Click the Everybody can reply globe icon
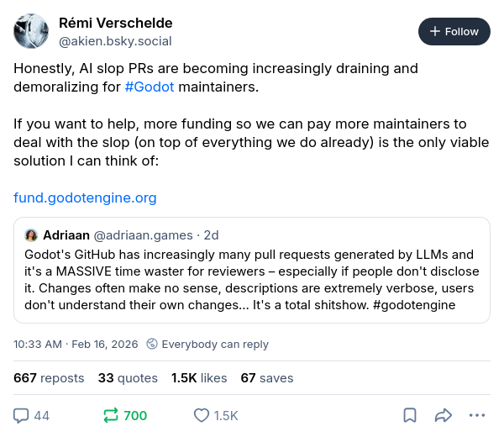 click(x=151, y=344)
